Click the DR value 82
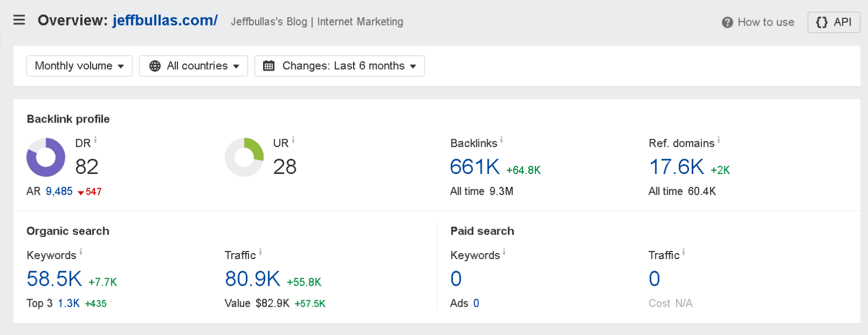Image resolution: width=868 pixels, height=335 pixels. 87,167
